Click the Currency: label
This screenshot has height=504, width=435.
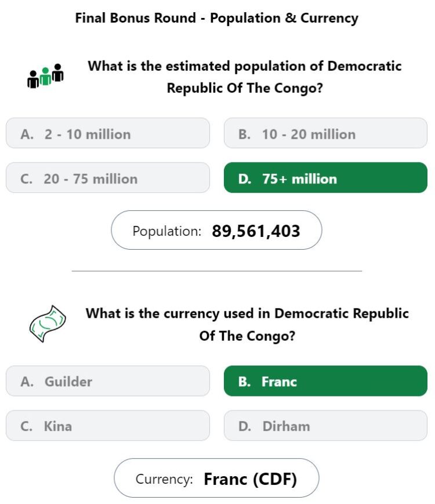(x=164, y=479)
